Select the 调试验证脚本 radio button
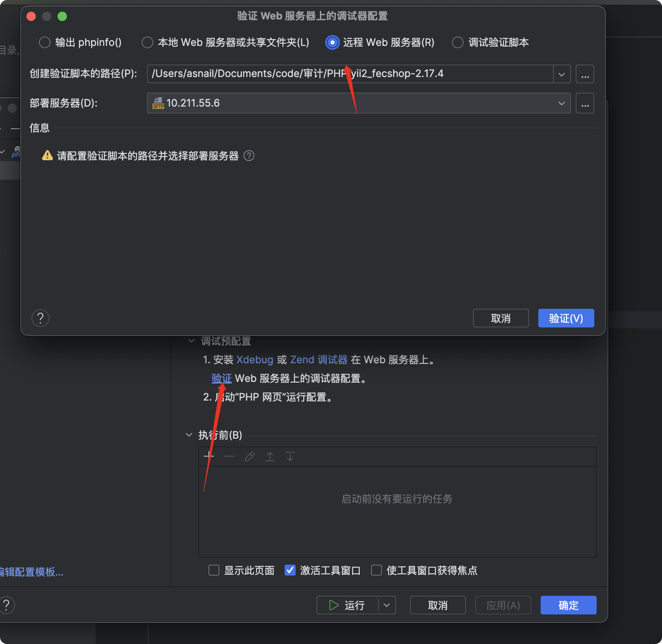This screenshot has height=644, width=662. pos(458,42)
